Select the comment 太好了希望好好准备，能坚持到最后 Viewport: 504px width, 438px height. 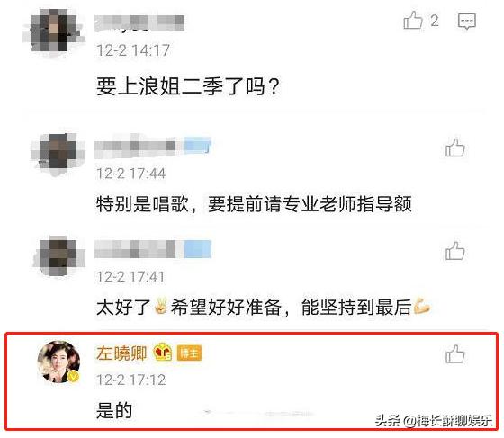[263, 307]
